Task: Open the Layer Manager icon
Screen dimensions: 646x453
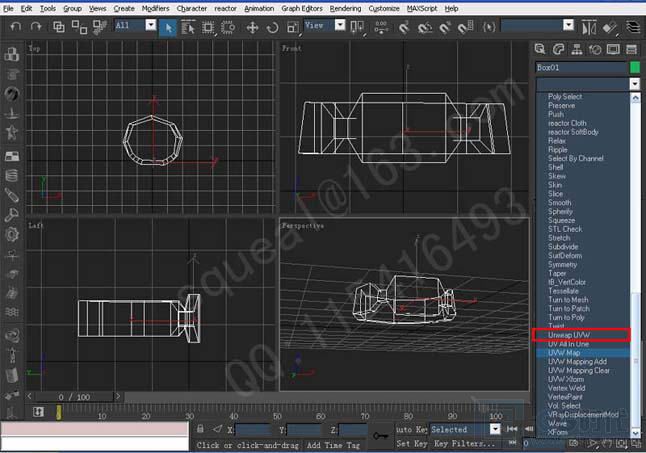Action: [x=632, y=27]
